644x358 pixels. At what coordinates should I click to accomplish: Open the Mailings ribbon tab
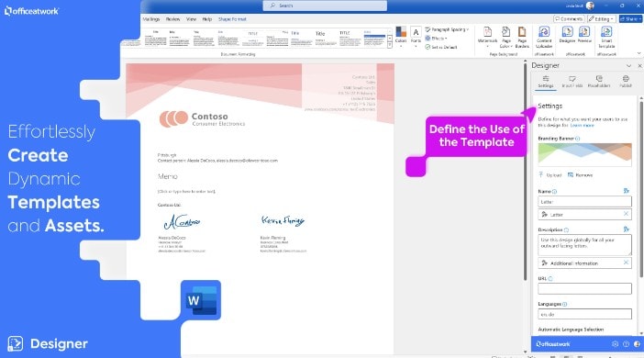coord(150,19)
